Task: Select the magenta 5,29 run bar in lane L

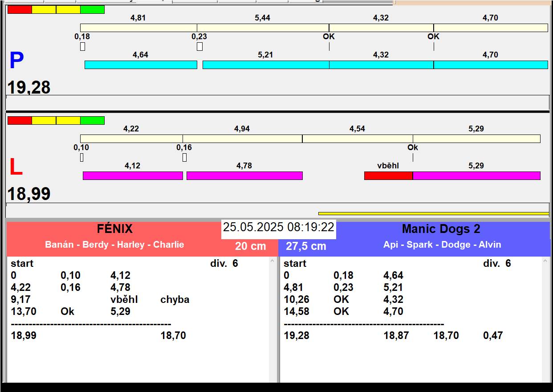Action: pyautogui.click(x=476, y=176)
